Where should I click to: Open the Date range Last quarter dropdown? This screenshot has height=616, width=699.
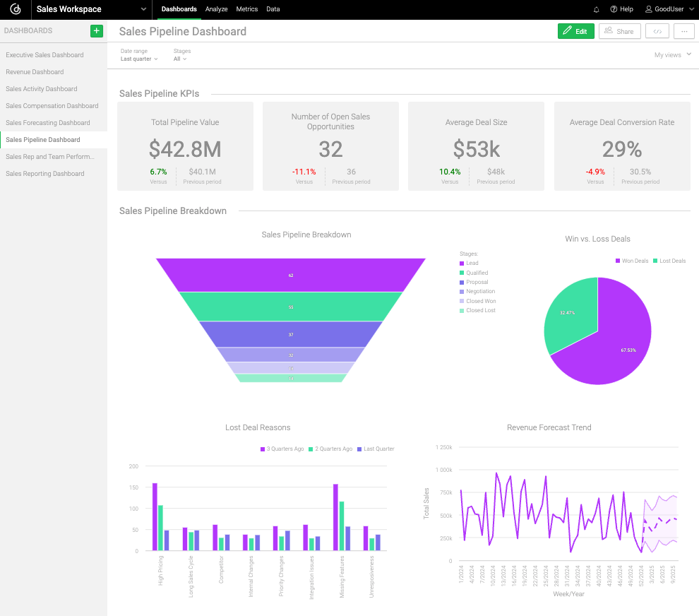pos(138,59)
